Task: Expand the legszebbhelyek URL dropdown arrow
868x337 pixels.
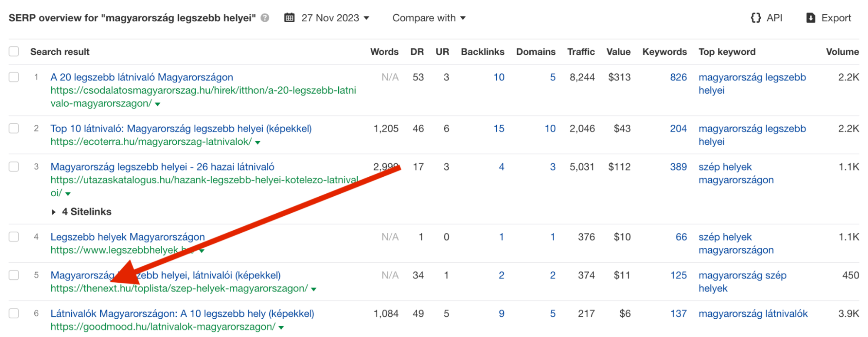Action: [202, 251]
